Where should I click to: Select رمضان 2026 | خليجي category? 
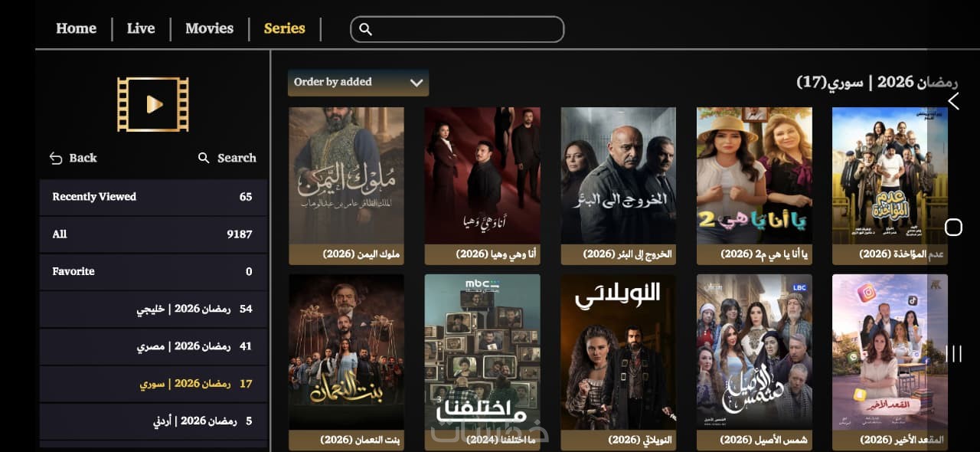point(153,309)
